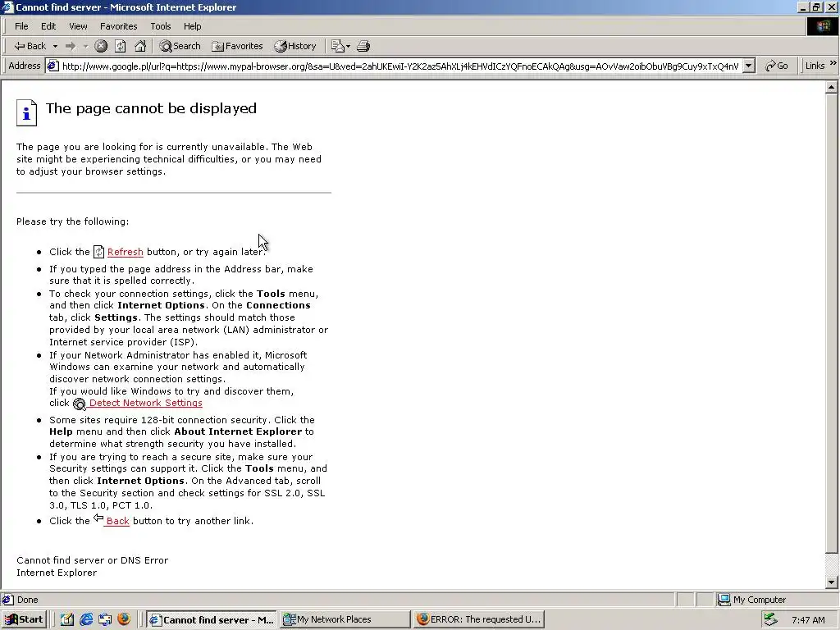This screenshot has height=630, width=840.
Task: Open the History pane toolbar button
Action: 295,46
